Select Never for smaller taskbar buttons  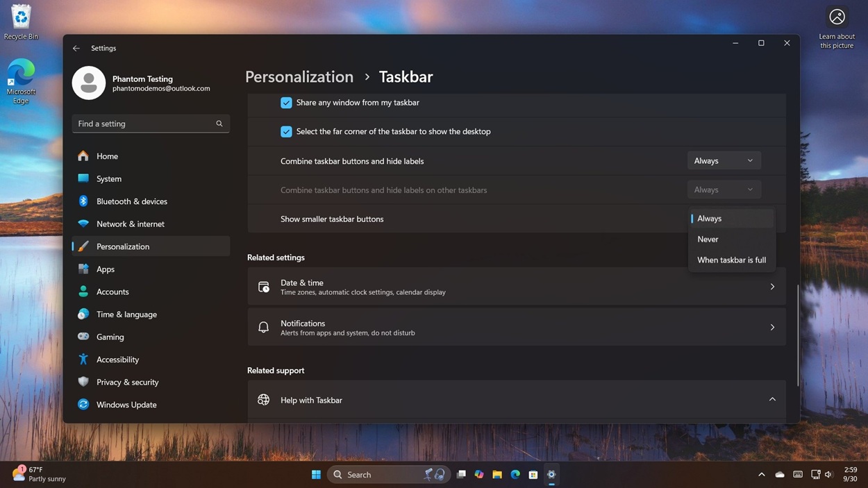[707, 239]
